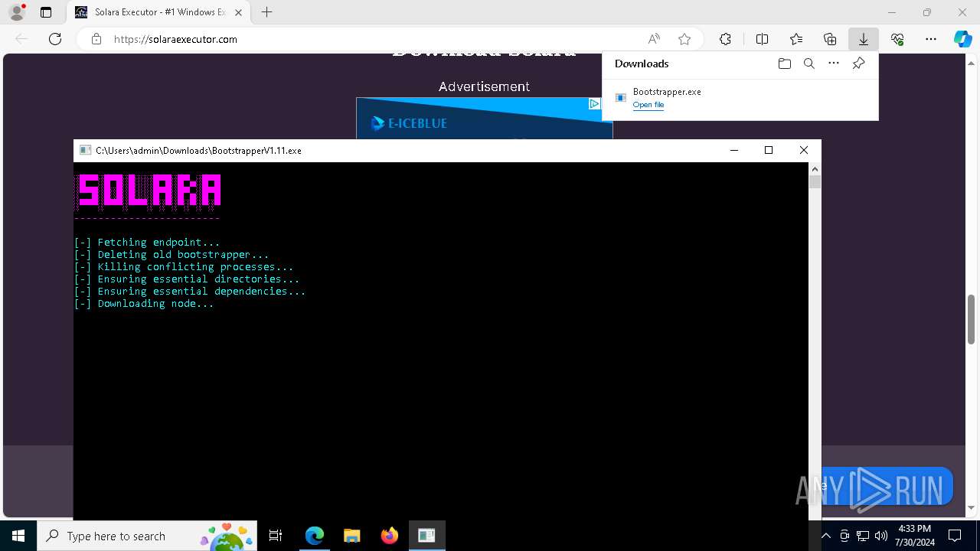Pin the Downloads panel
Viewport: 980px width, 551px height.
coord(858,64)
